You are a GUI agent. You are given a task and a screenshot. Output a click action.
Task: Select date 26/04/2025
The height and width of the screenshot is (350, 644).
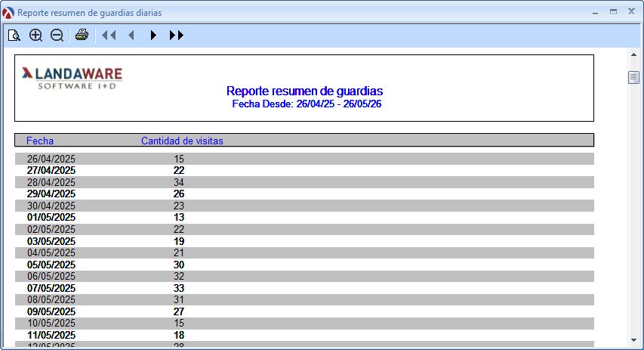(x=51, y=159)
